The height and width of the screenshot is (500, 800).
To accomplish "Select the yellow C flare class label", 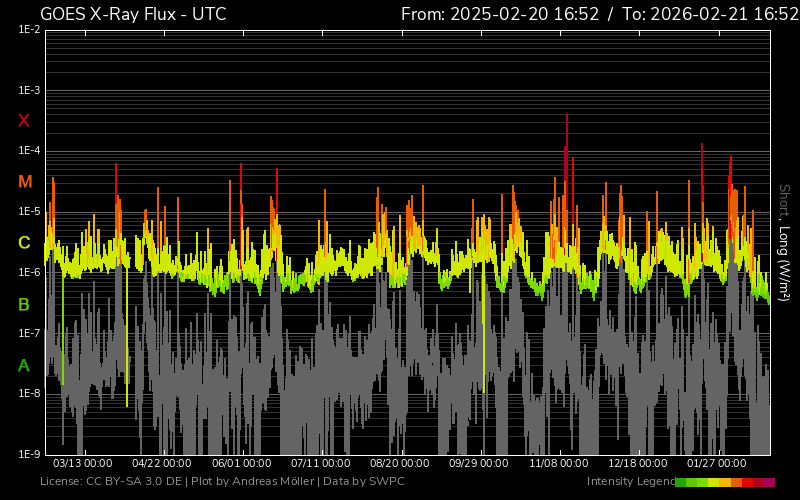I will click(x=24, y=243).
